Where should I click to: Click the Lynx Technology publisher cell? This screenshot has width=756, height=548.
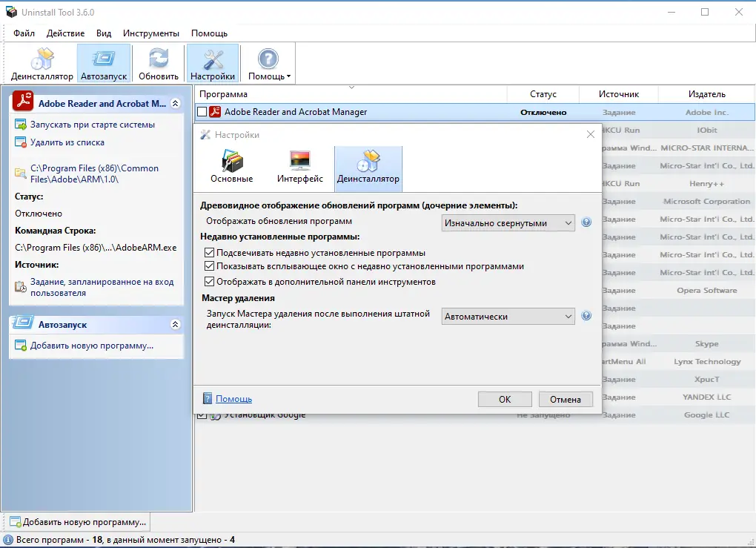707,361
